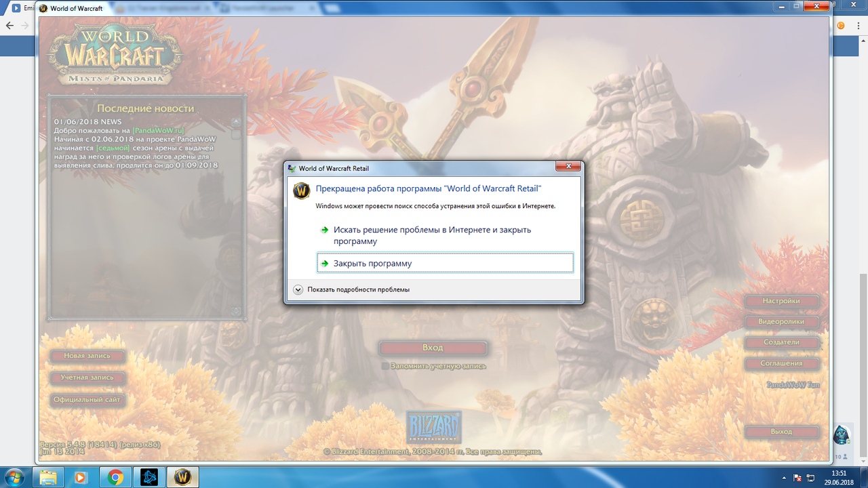
Task: Click the '01/06/2018 NEWS' headline
Action: pos(88,121)
